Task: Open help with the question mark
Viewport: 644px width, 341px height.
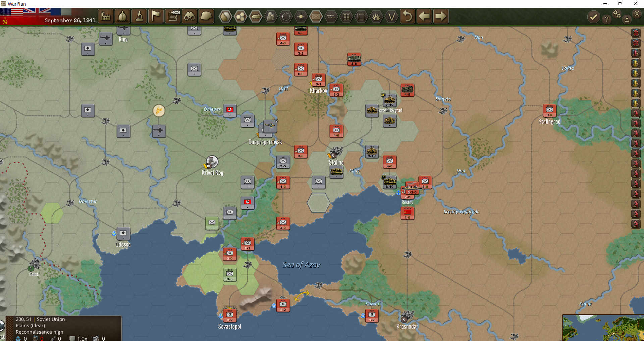Action: [x=606, y=19]
